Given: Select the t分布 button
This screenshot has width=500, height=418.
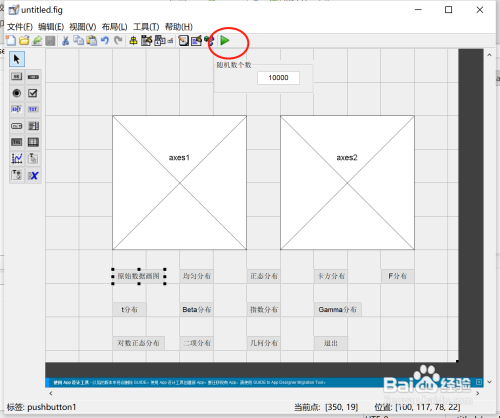Looking at the screenshot, I should pyautogui.click(x=129, y=310).
